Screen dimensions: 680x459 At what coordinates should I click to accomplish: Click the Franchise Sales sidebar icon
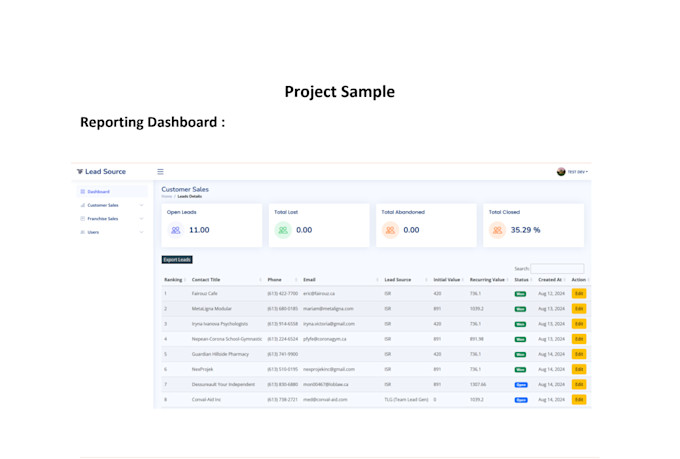(x=83, y=219)
